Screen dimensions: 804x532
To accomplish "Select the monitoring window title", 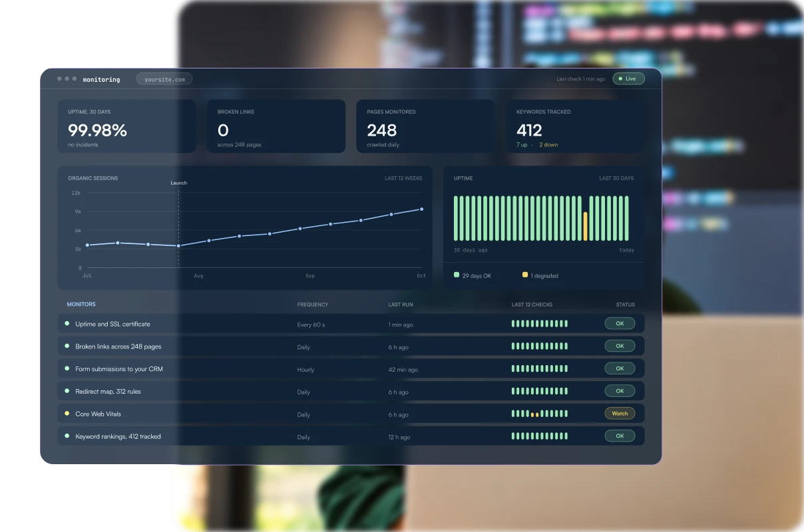I will pos(101,80).
